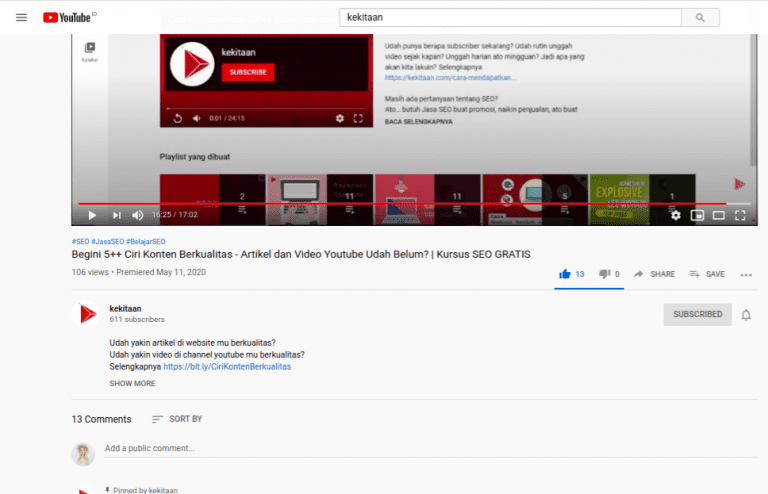Click the red video progress bar

pyautogui.click(x=400, y=204)
